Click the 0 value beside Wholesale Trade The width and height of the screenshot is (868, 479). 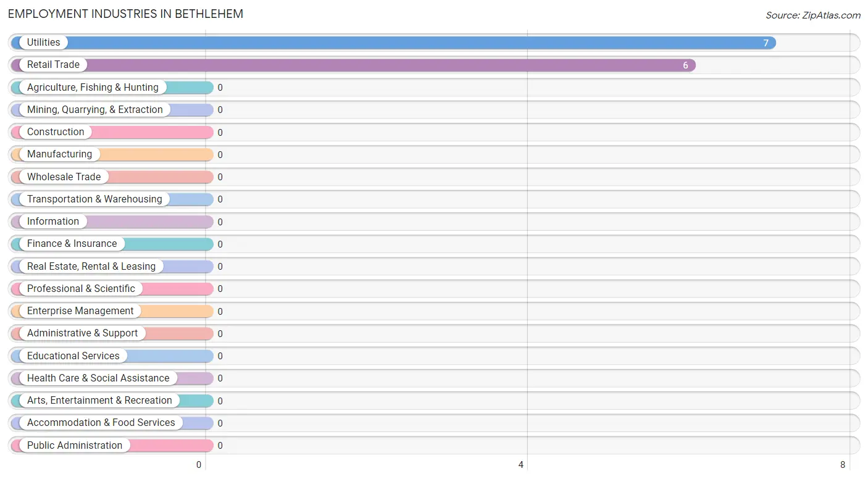tap(220, 177)
